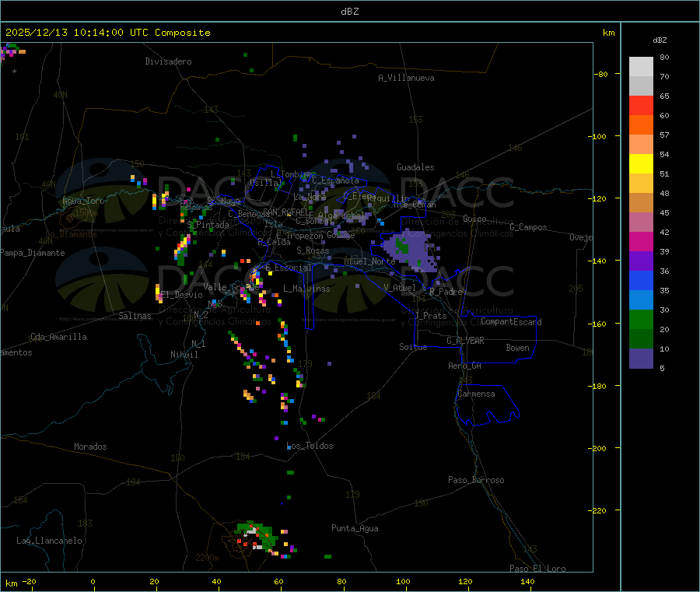Click the slate-purple 10 dBZ legend swatch
The image size is (700, 592).
click(641, 358)
